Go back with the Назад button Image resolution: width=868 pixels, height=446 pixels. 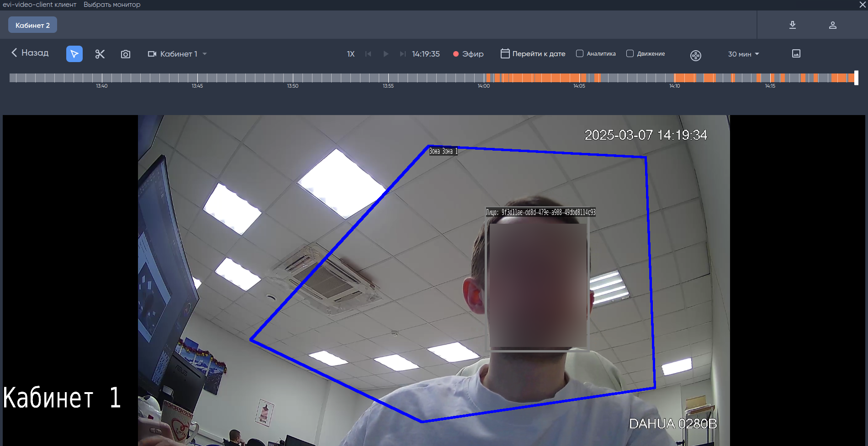[30, 53]
